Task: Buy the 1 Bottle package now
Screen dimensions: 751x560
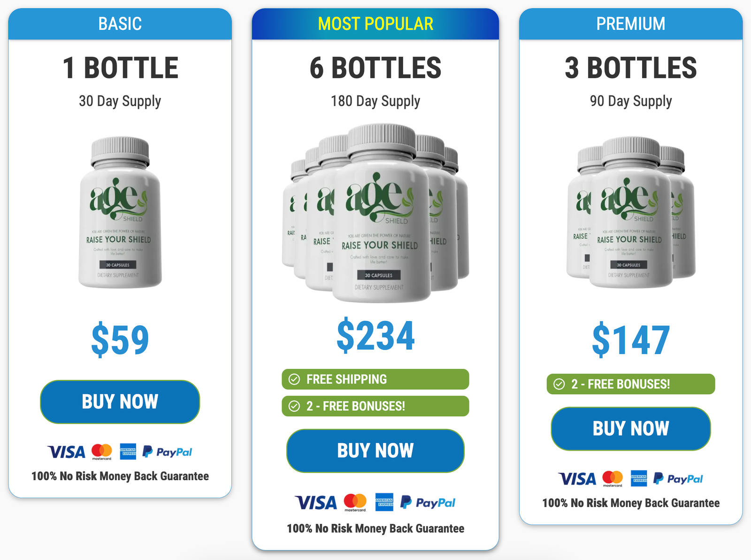Action: tap(120, 402)
